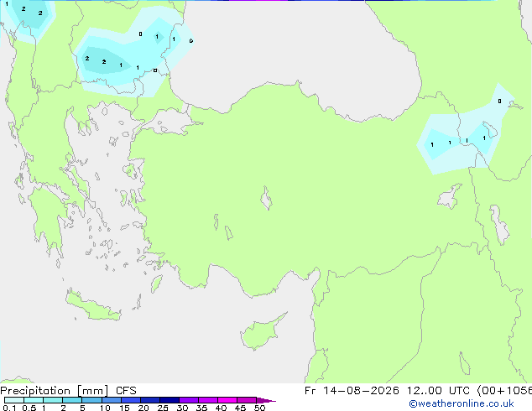The height and width of the screenshot is (411, 532).
Task: Pick the 30 mm purple legend swatch
Action: point(189,400)
